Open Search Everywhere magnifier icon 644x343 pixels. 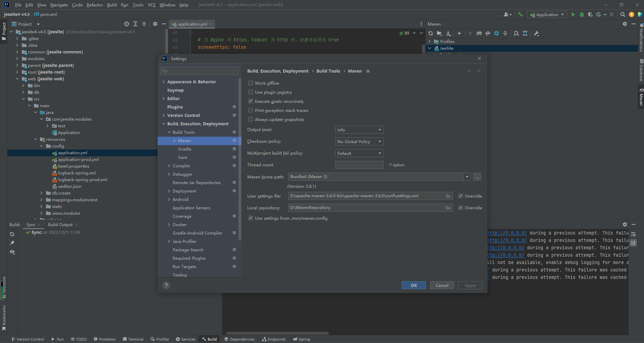[x=622, y=14]
